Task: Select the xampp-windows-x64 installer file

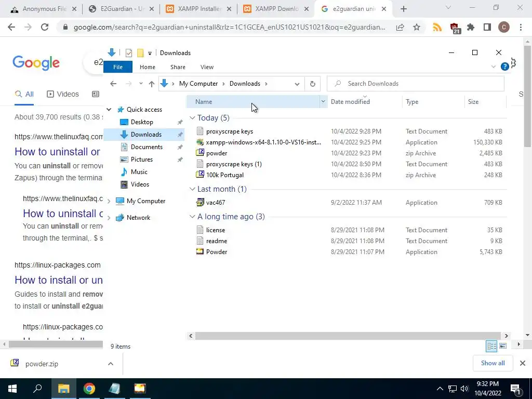Action: click(263, 142)
